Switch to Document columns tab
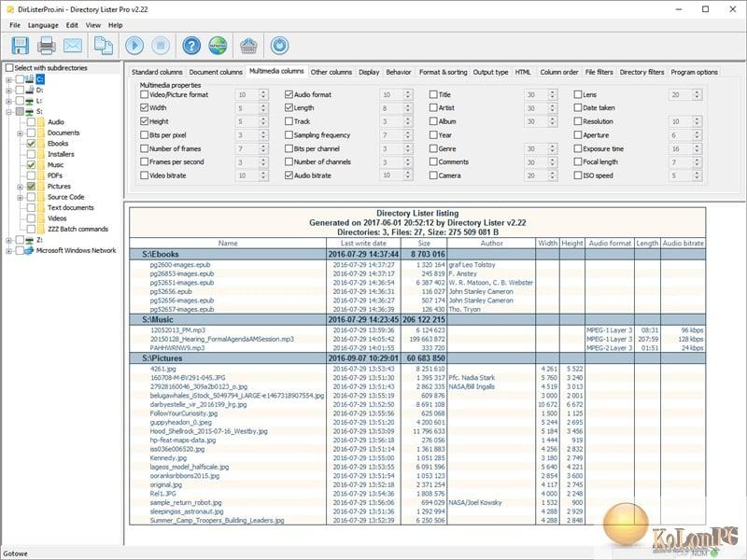Screen dimensions: 747x560 click(216, 72)
